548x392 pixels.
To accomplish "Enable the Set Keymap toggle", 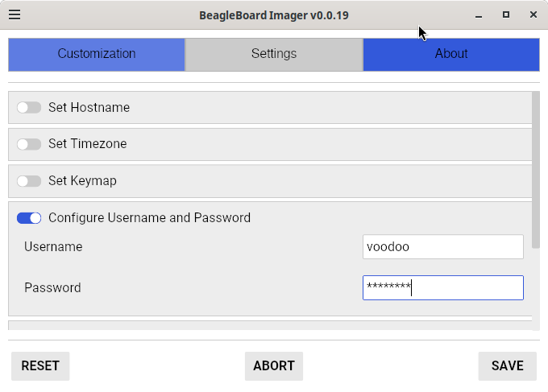I will pyautogui.click(x=29, y=181).
